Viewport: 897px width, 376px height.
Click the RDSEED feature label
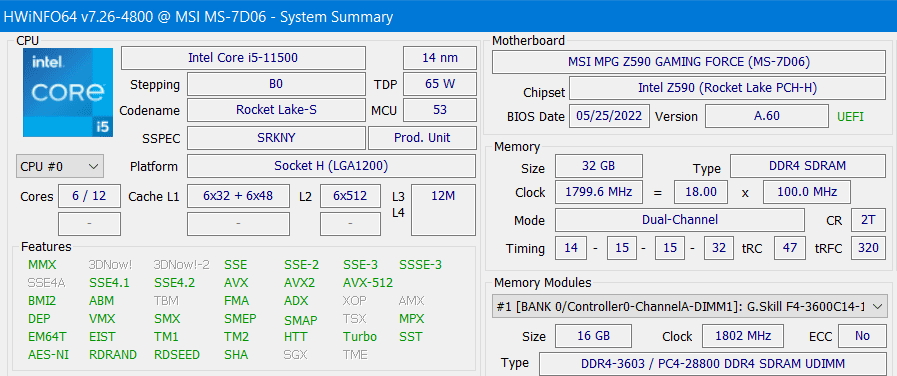[x=177, y=354]
